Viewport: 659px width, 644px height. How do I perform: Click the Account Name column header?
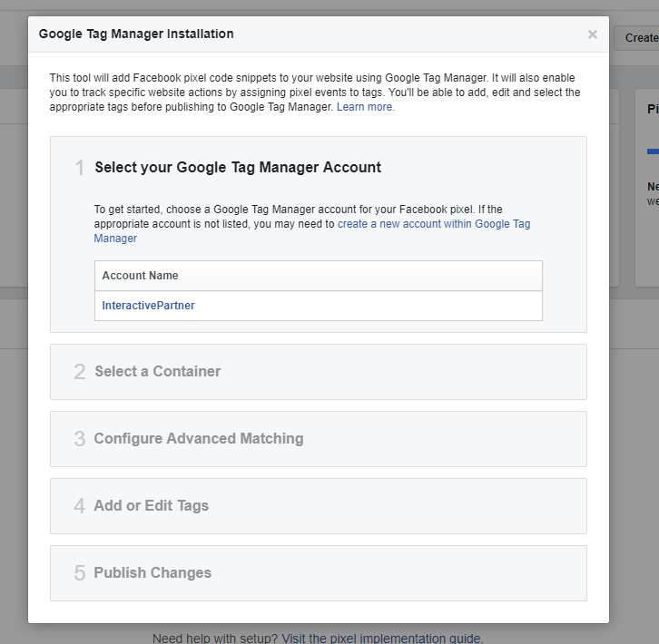pyautogui.click(x=318, y=276)
